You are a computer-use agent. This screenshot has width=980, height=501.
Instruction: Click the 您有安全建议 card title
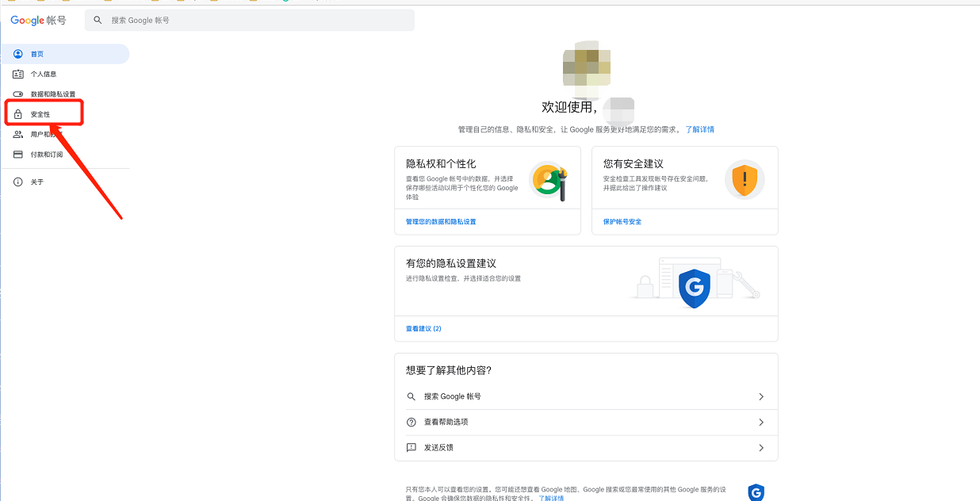[634, 163]
